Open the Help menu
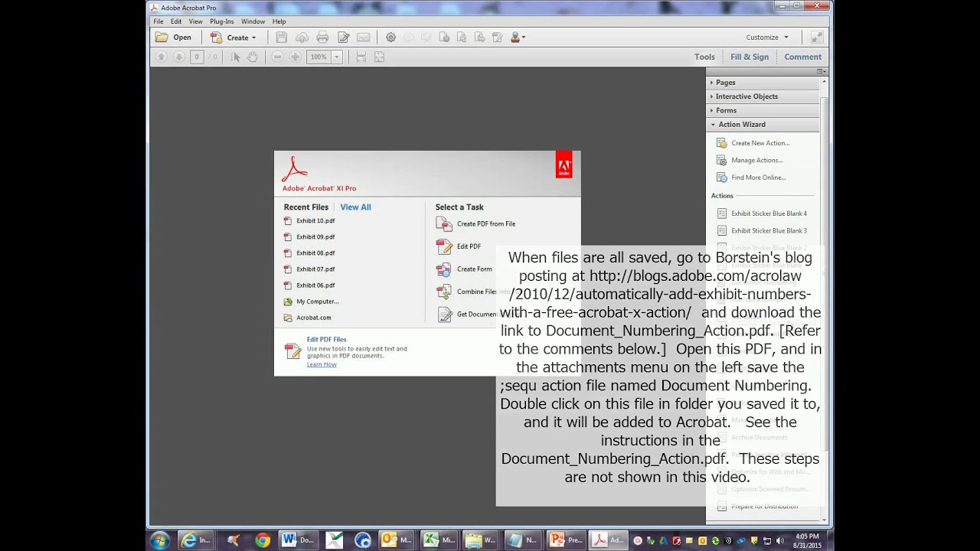The height and width of the screenshot is (551, 980). [279, 21]
